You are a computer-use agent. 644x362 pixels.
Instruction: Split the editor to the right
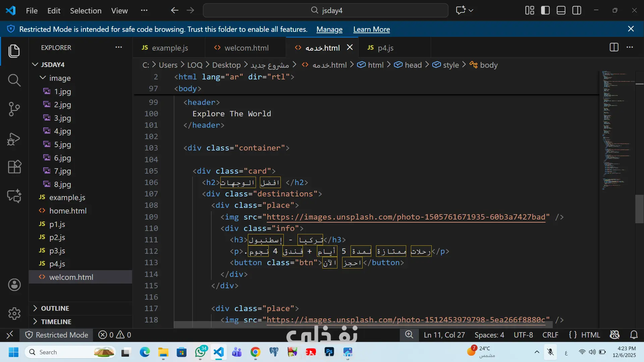[614, 47]
